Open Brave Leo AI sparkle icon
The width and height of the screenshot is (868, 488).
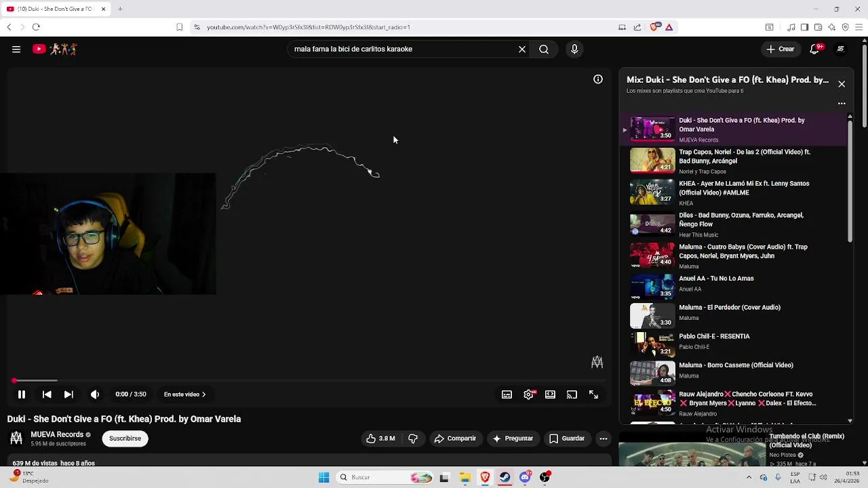pos(831,27)
